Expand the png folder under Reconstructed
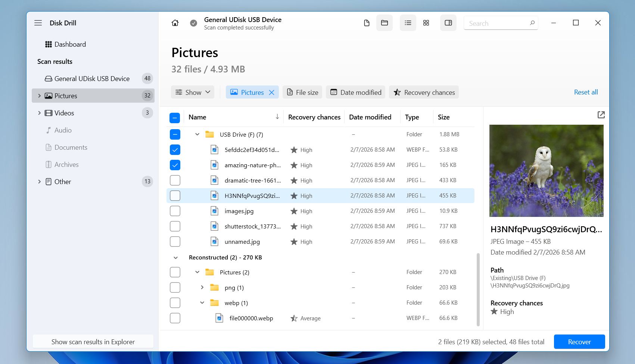635x364 pixels. [x=202, y=287]
